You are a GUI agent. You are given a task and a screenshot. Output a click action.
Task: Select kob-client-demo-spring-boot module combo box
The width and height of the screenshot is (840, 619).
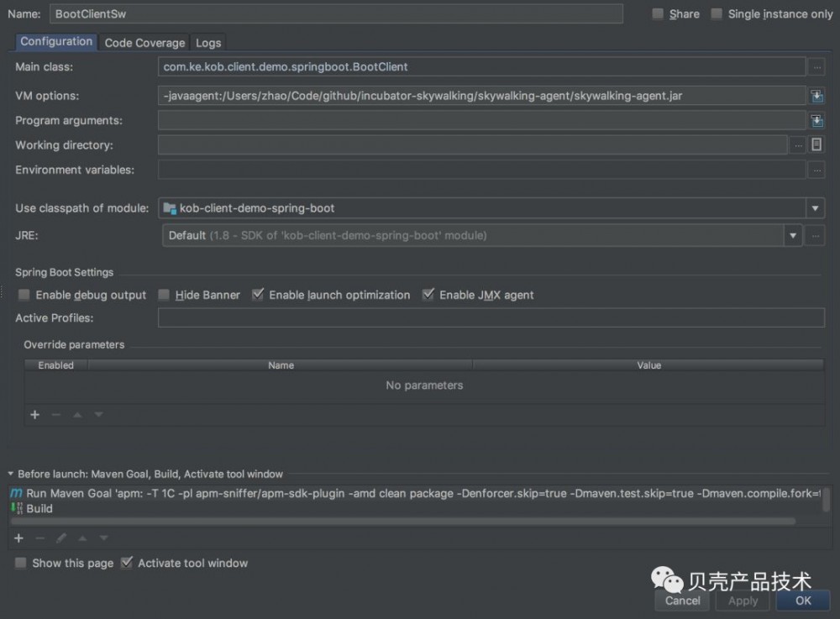tap(491, 208)
